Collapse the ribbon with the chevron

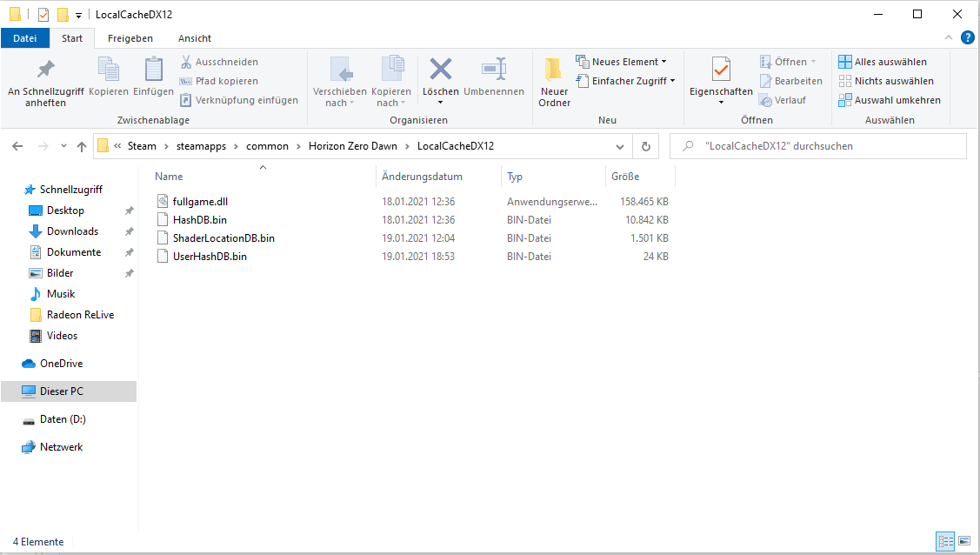(x=948, y=38)
